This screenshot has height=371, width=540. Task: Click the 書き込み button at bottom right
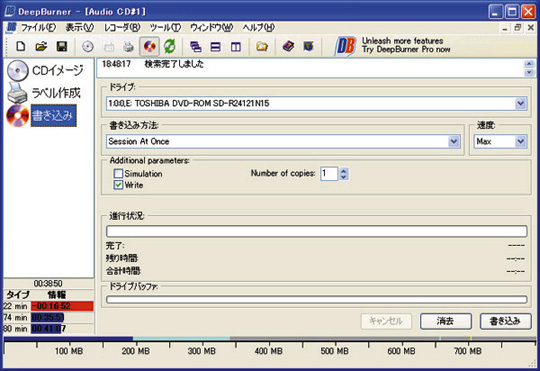pyautogui.click(x=505, y=321)
